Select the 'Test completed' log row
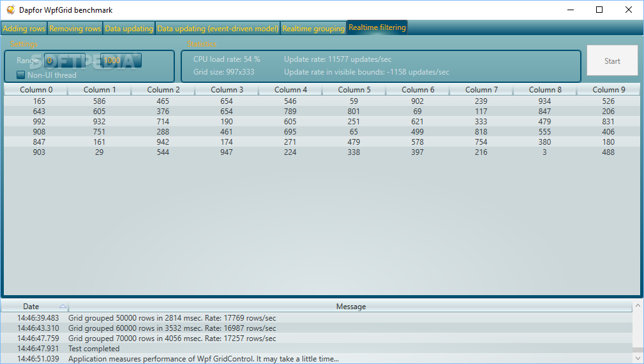 (x=316, y=349)
